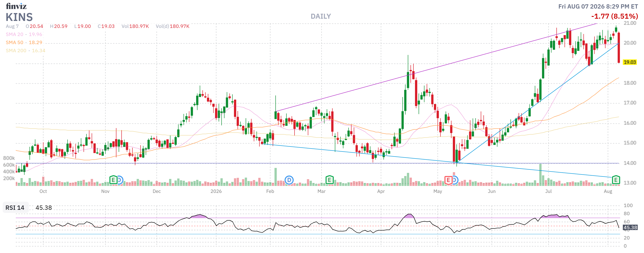
Task: Click the 15.00 price axis label
Action: pyautogui.click(x=630, y=143)
